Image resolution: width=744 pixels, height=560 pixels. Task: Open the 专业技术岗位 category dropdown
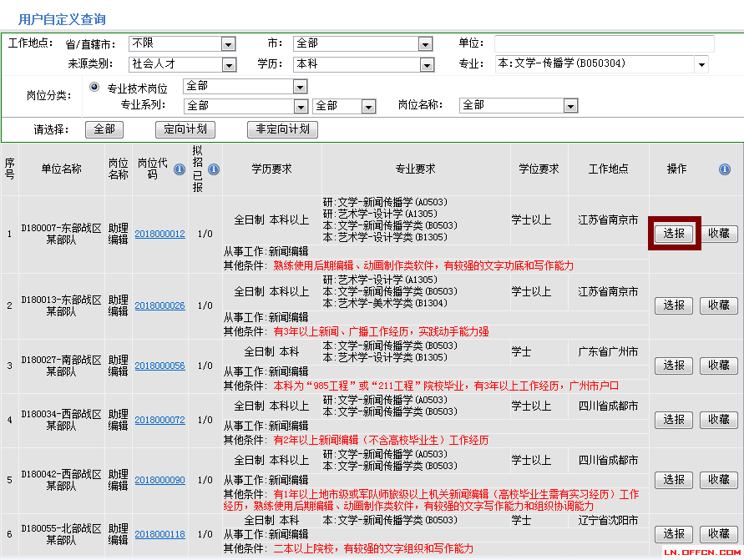tap(245, 86)
